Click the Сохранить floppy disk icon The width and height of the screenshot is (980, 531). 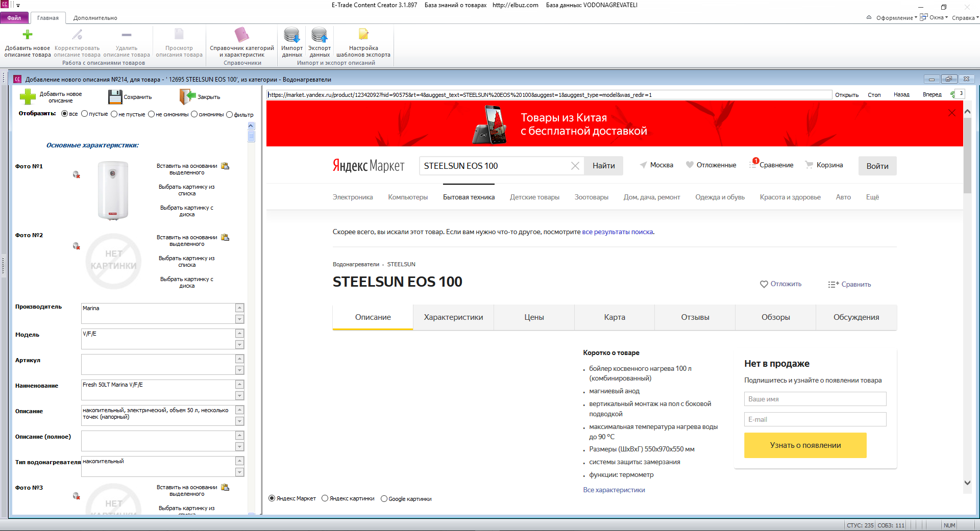tap(115, 97)
